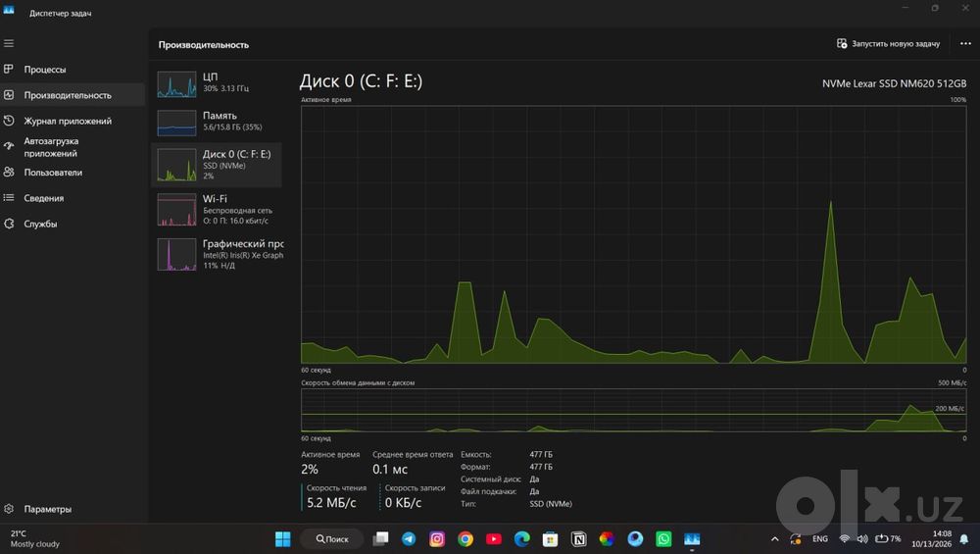Click Запустить новую задачу button
This screenshot has height=554, width=980.
[888, 44]
